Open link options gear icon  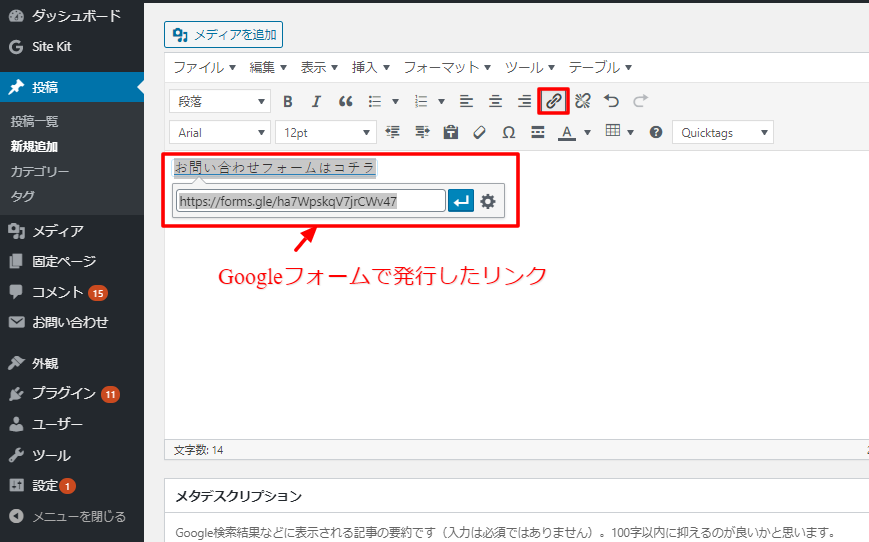488,201
